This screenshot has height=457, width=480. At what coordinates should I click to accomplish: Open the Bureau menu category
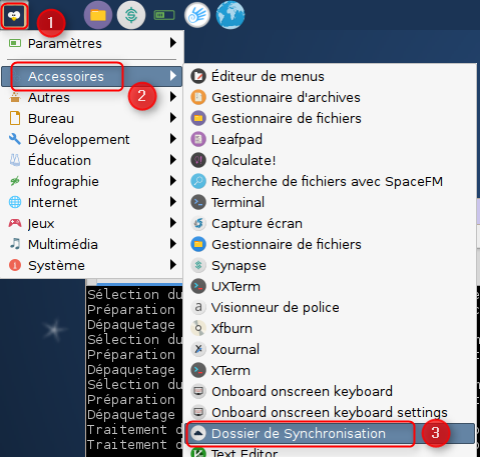[92, 118]
